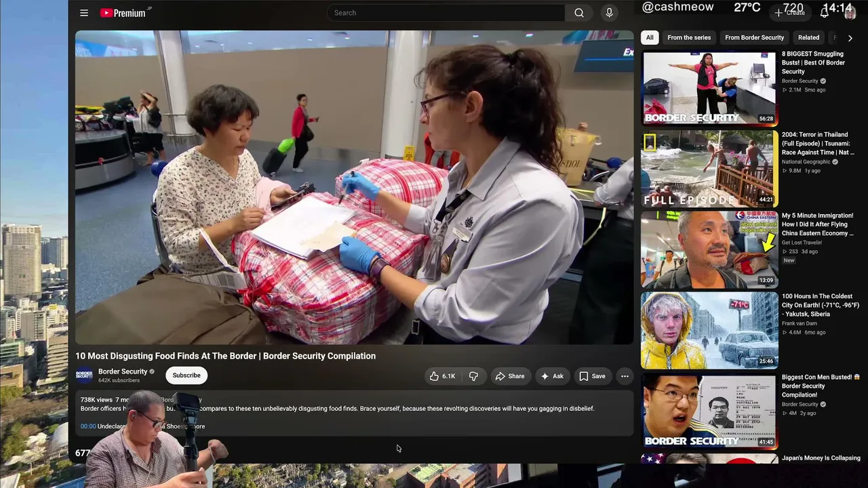
Task: Click the '642K subscribers' count text
Action: coord(119,380)
